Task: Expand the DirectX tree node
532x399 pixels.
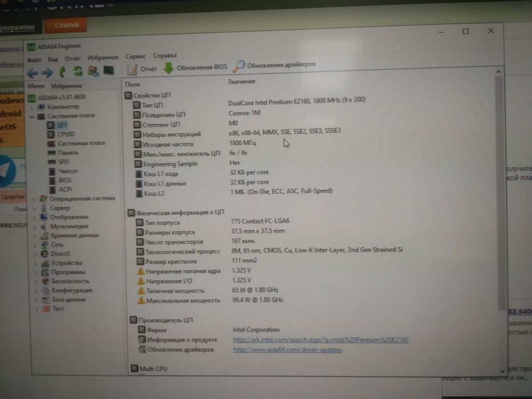Action: (x=35, y=254)
